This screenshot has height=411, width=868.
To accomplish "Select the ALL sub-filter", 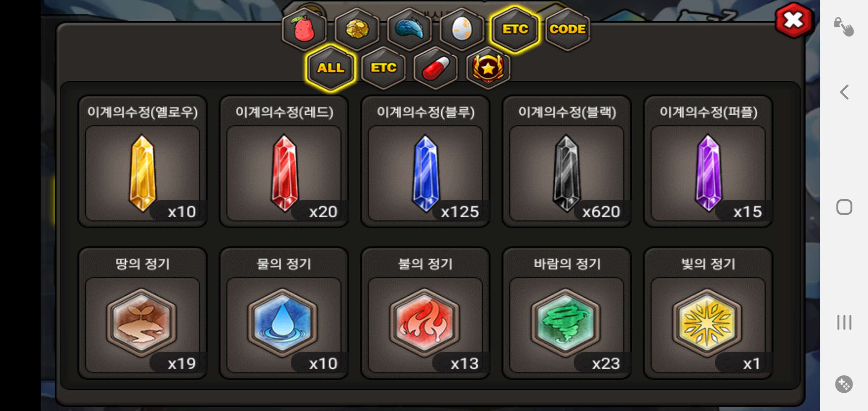I will pos(331,68).
